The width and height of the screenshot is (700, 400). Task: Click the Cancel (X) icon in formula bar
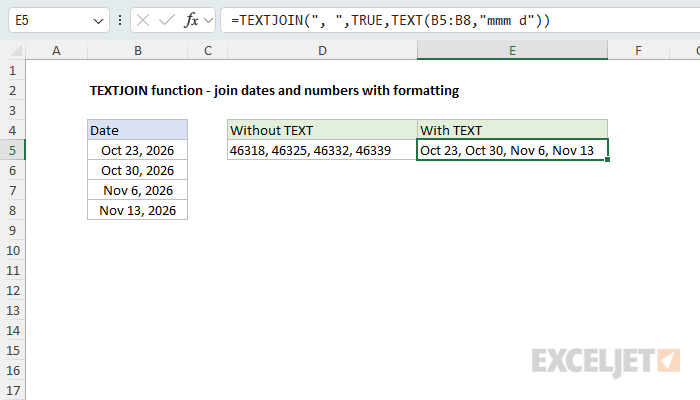[x=143, y=20]
